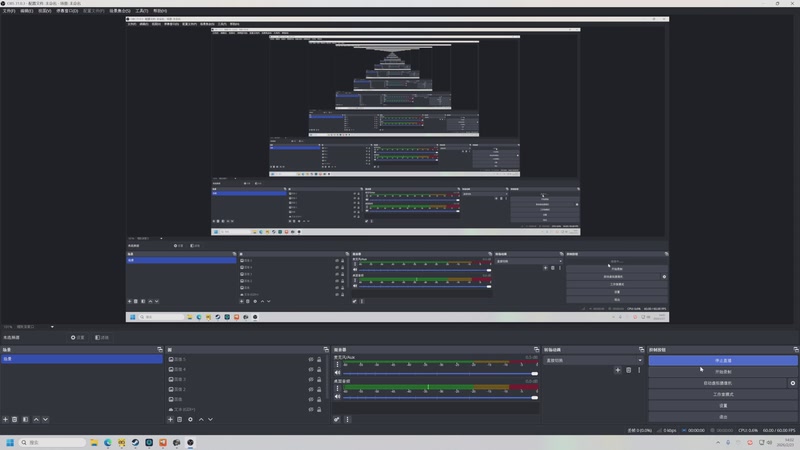Screen dimensions: 800x450
Task: Open virtual camera settings gear icon
Action: tap(792, 383)
